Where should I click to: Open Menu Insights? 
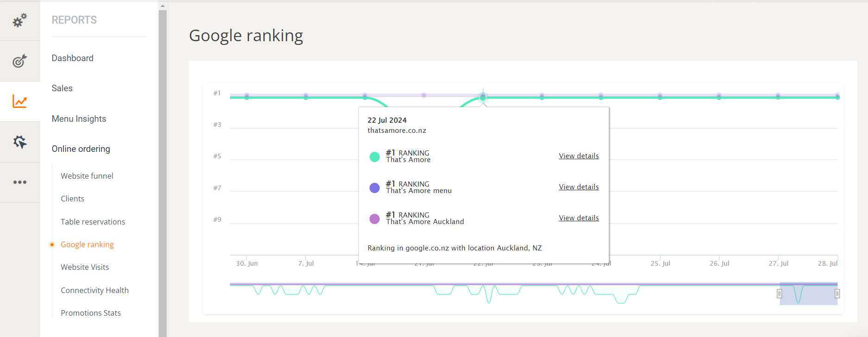tap(79, 119)
